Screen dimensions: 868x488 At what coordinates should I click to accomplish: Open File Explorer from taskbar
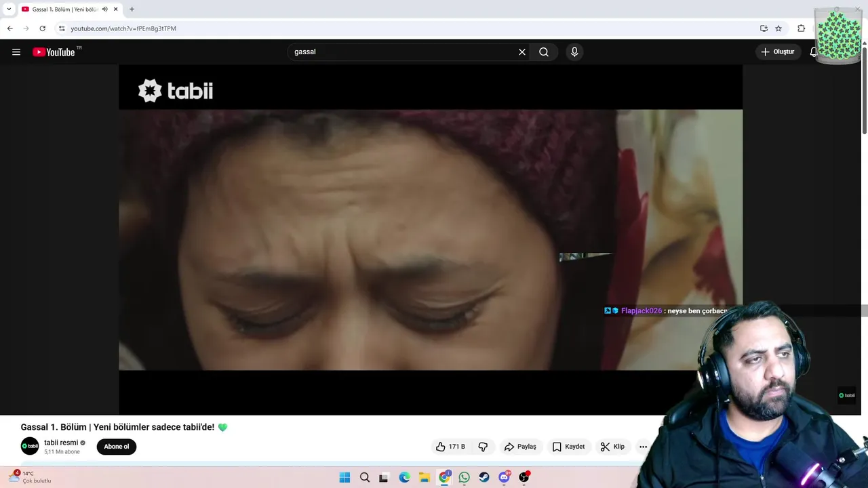pos(424,477)
